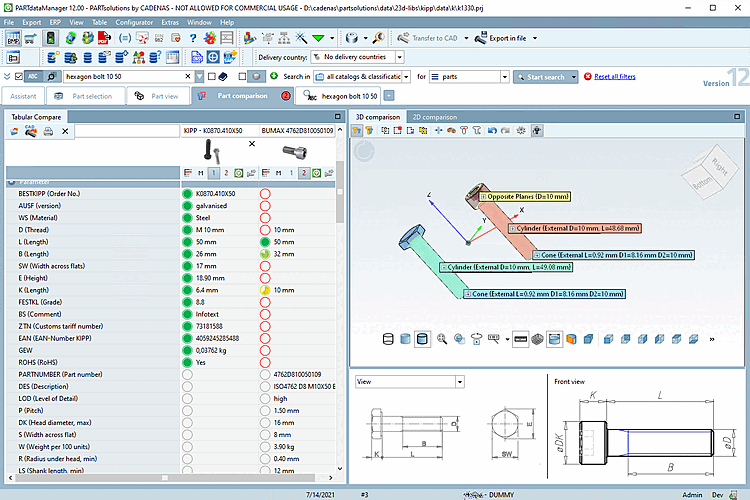Image resolution: width=750 pixels, height=500 pixels.
Task: Click the shopping cart icon
Action: click(31, 38)
